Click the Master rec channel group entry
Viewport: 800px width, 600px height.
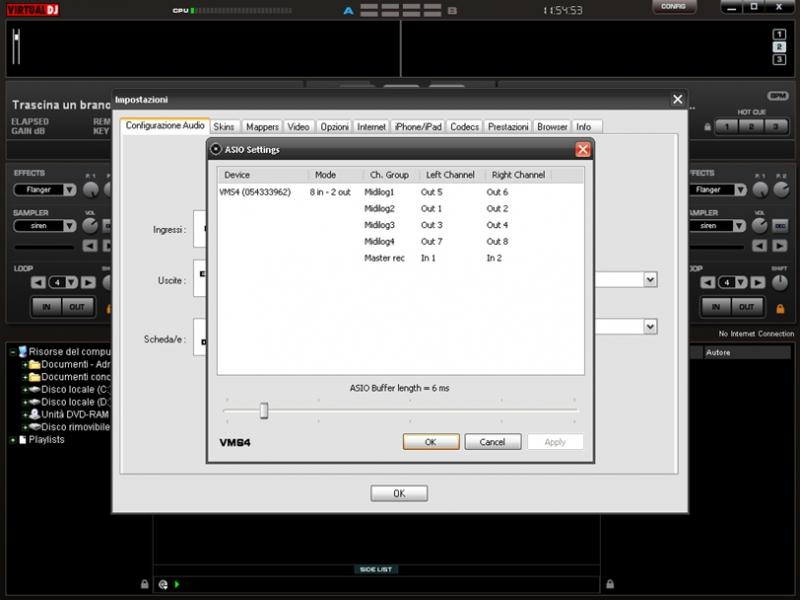click(384, 258)
